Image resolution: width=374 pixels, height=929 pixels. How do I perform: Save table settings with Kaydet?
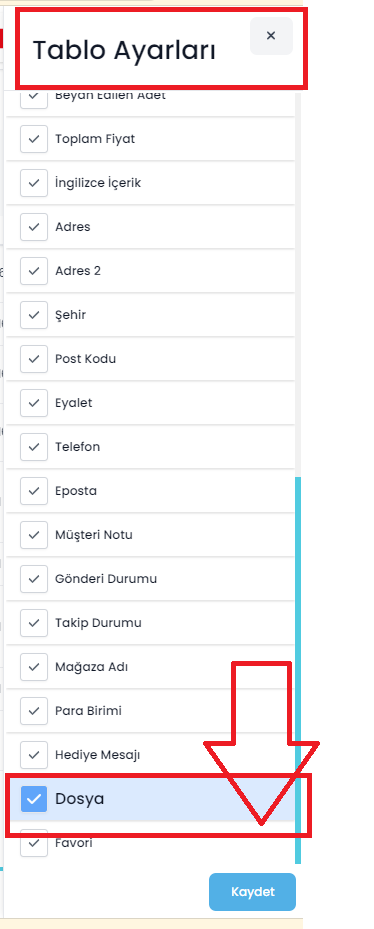click(252, 892)
